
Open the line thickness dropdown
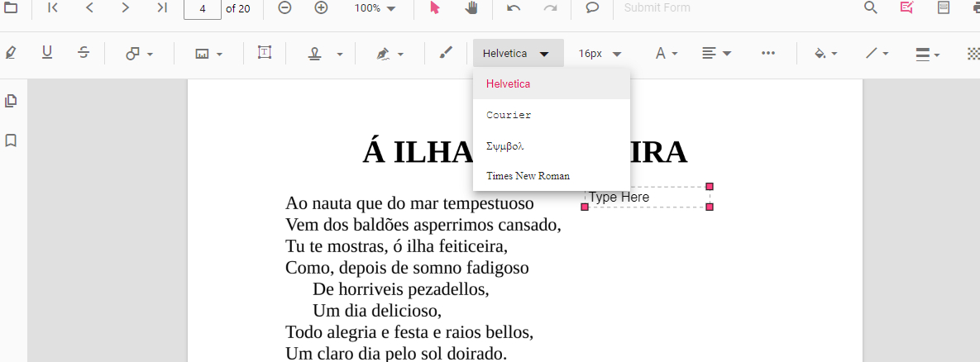[928, 55]
